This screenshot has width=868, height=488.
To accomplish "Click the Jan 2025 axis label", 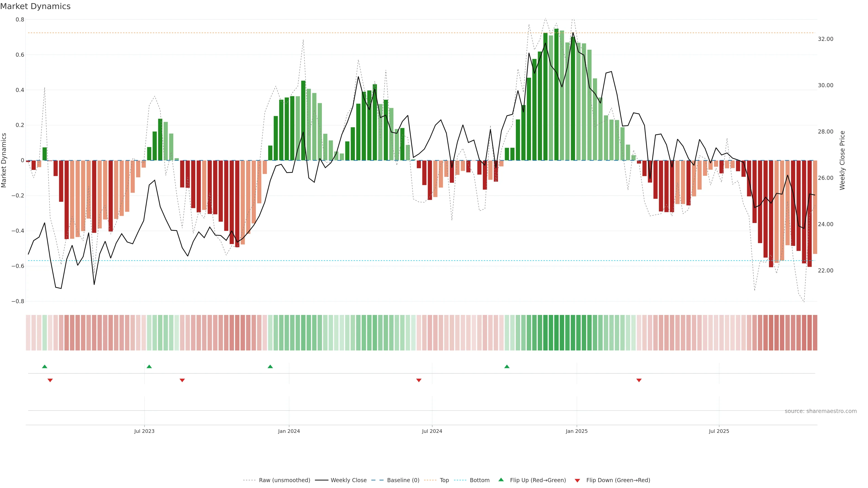I will pyautogui.click(x=577, y=431).
